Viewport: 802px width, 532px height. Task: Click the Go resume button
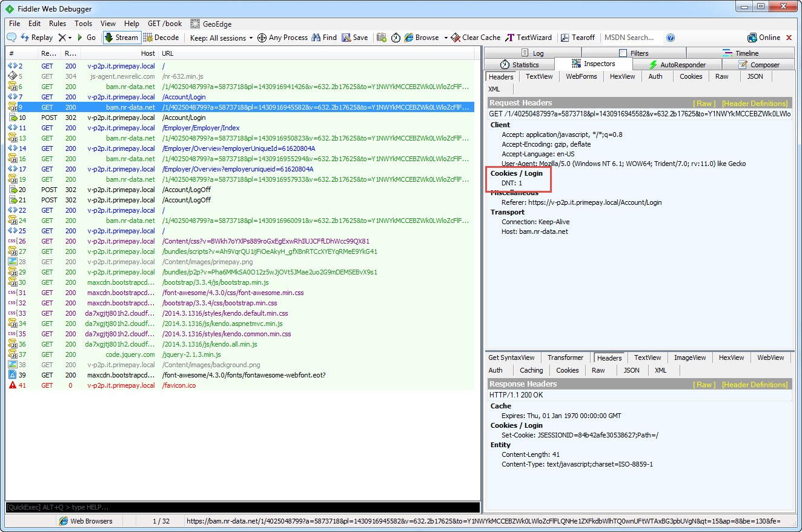point(87,38)
